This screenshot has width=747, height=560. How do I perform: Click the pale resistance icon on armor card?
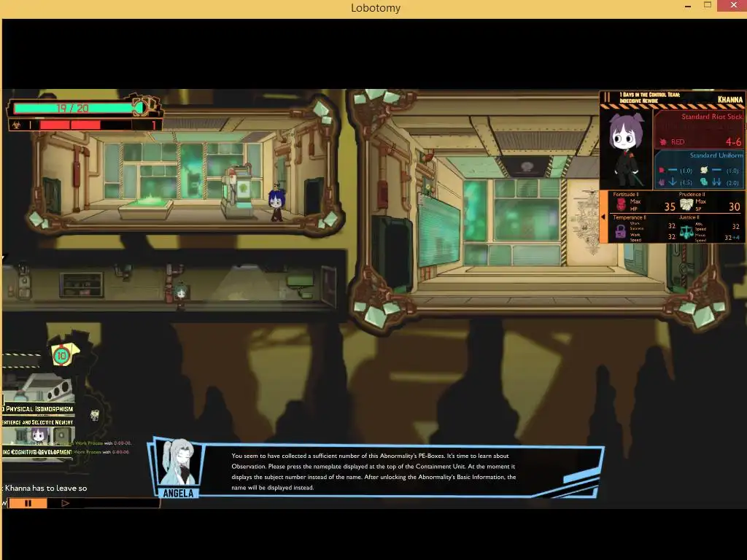[x=704, y=182]
